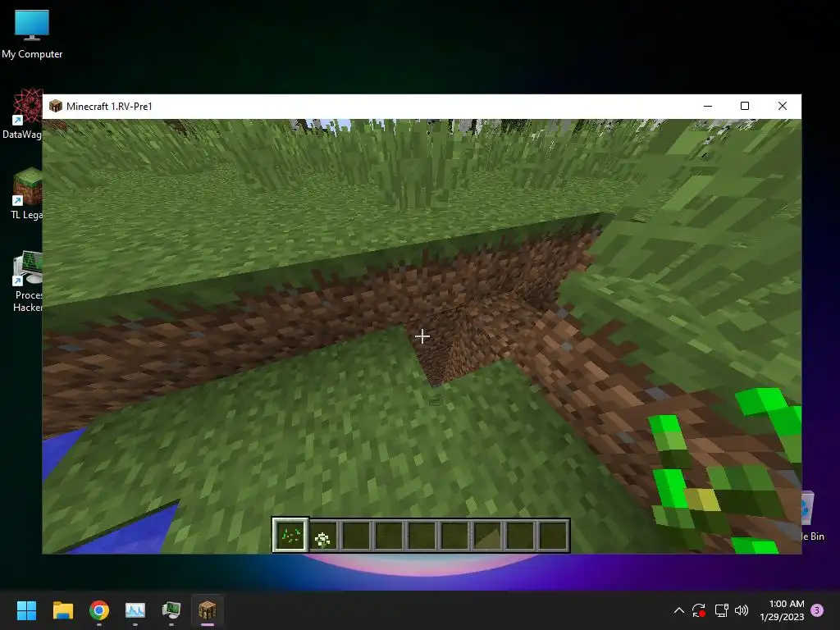Open the volume control tray icon

pos(742,610)
